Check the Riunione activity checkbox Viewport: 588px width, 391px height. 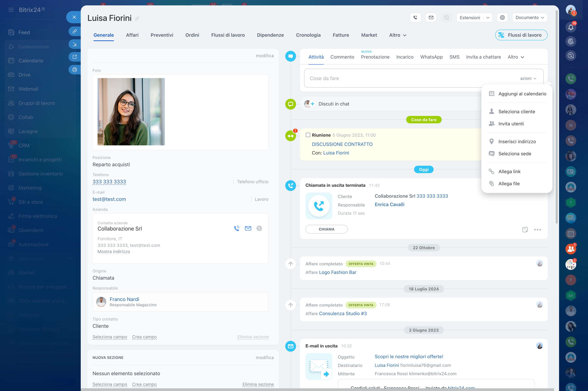pyautogui.click(x=308, y=135)
